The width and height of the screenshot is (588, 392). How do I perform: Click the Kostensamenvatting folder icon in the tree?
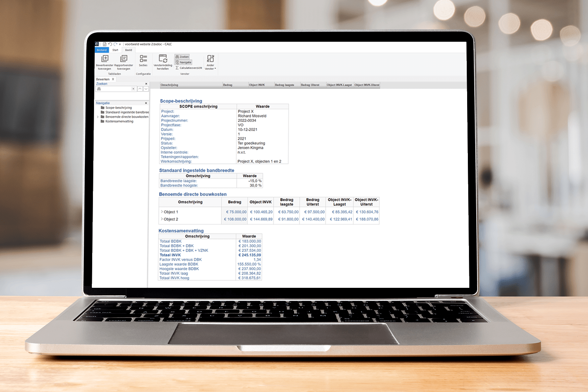click(x=102, y=122)
